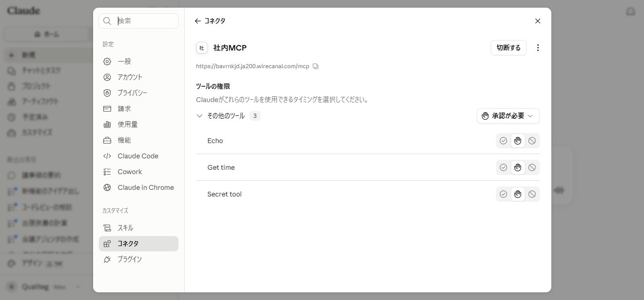Open 請求 settings

click(138, 109)
